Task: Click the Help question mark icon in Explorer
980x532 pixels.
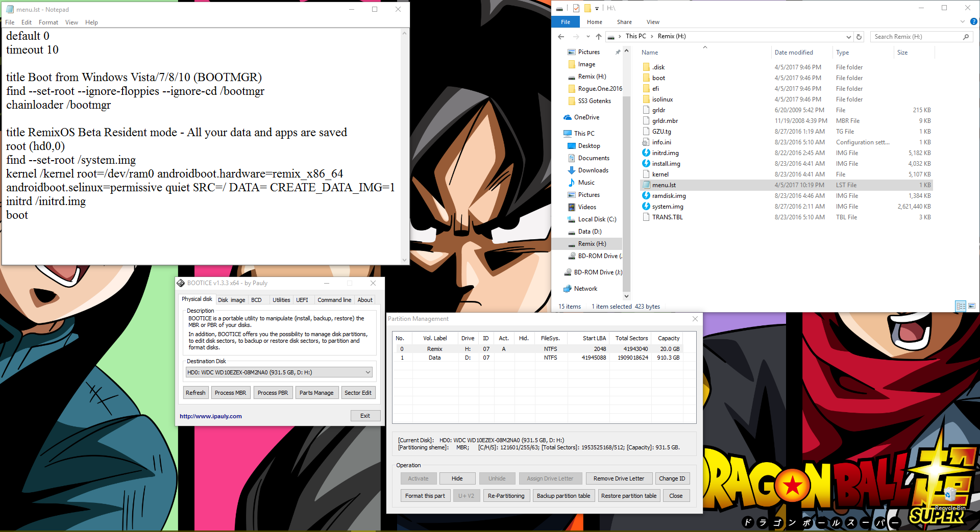Action: point(974,22)
